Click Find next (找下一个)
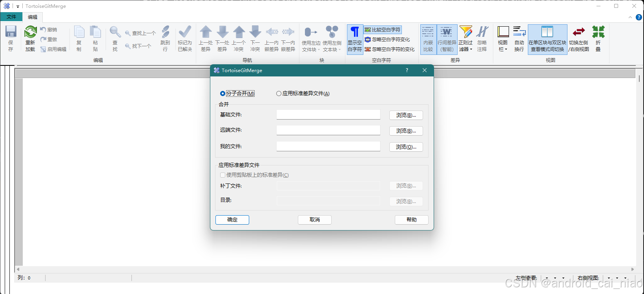This screenshot has width=644, height=294. (x=138, y=46)
